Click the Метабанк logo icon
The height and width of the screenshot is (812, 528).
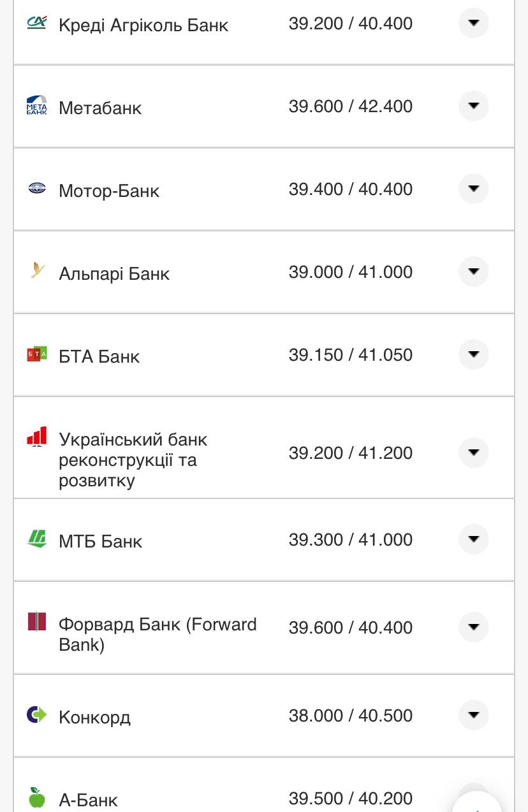(36, 105)
